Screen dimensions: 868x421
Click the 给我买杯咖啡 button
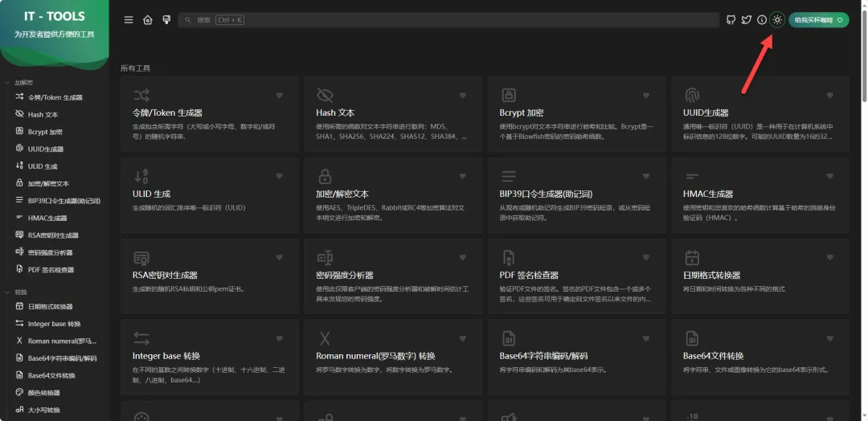pos(819,20)
